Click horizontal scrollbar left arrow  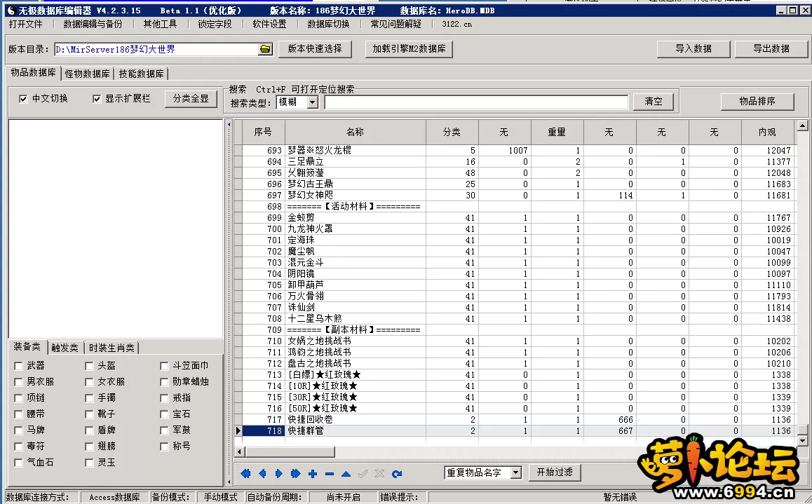(x=240, y=451)
